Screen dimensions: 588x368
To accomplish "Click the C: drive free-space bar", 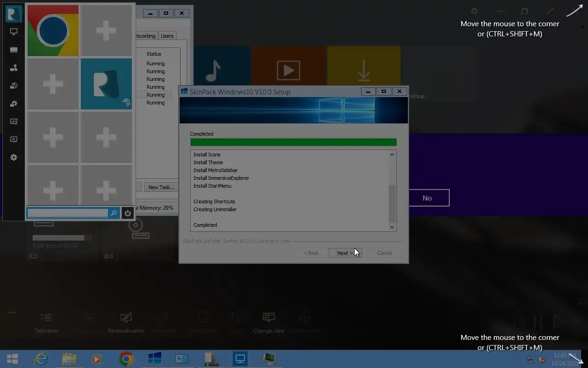I will click(x=62, y=238).
